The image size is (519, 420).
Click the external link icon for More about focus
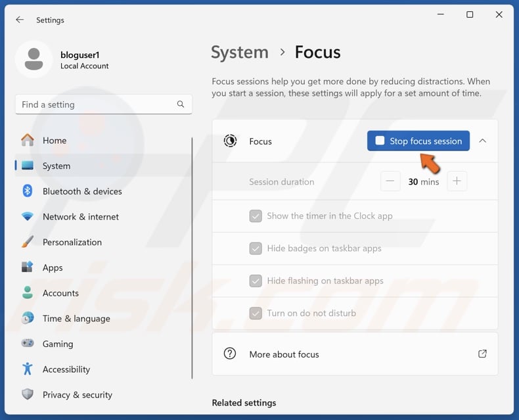point(482,354)
